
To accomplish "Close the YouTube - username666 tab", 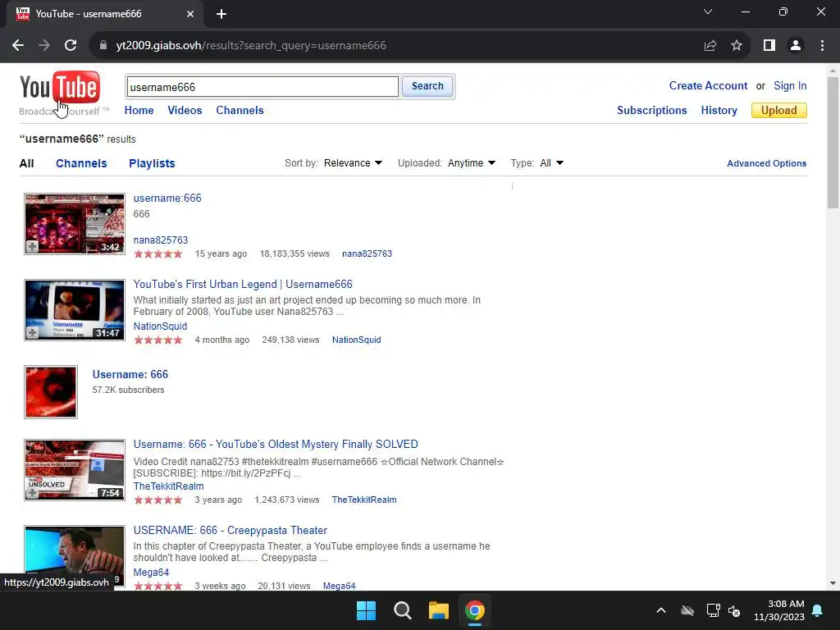I will click(x=190, y=14).
